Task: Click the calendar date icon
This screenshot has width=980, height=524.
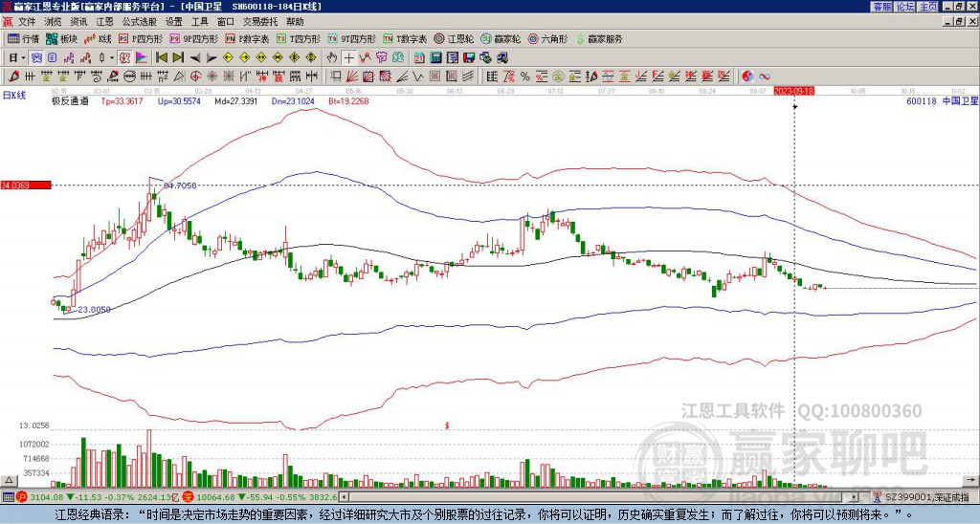Action: [x=419, y=57]
